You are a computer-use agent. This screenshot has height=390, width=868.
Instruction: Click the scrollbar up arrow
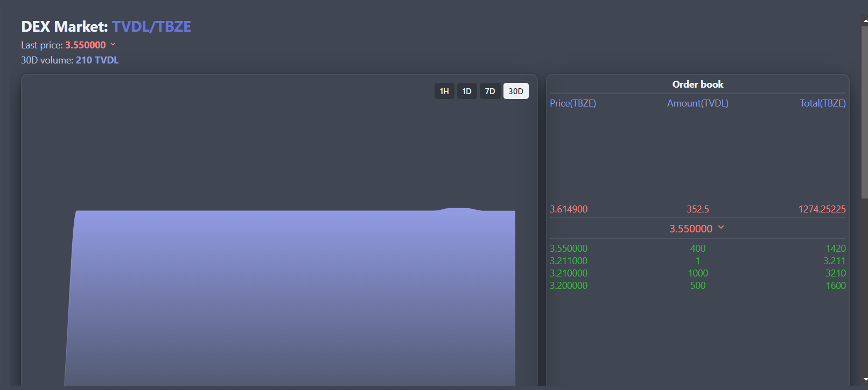pyautogui.click(x=865, y=21)
